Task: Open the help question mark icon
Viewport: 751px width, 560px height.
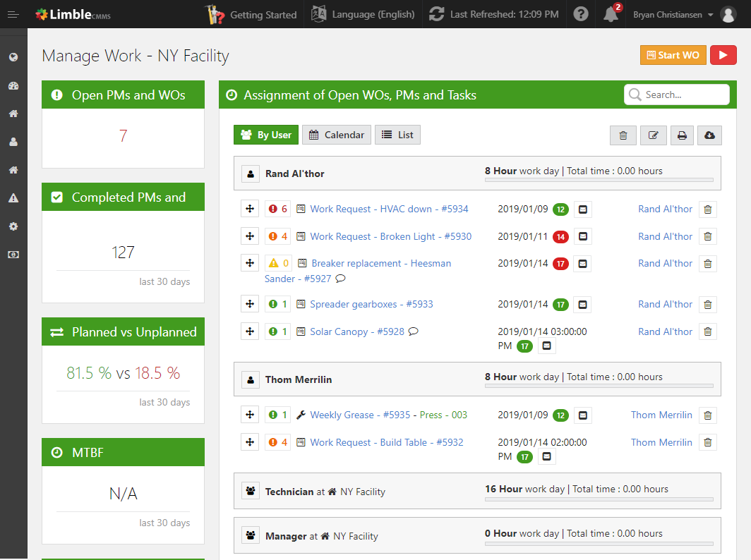Action: click(580, 14)
